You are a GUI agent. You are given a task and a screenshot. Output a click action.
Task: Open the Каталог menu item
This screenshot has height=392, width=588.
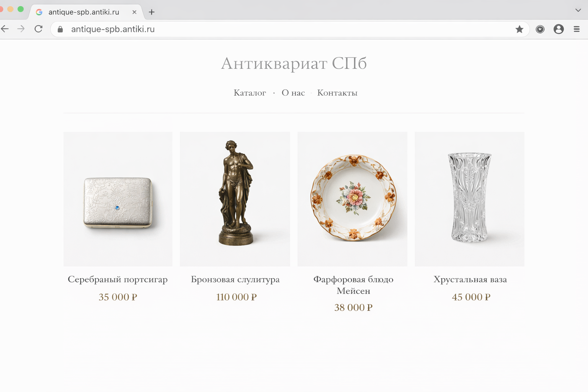click(x=250, y=93)
